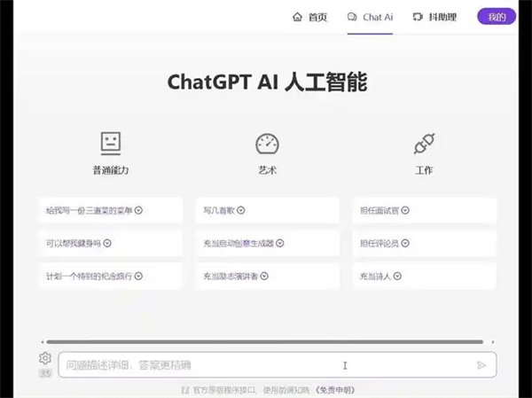Image resolution: width=532 pixels, height=398 pixels.
Task: Choose prompt 给我写一份三道菜的菜单
Action: 111,210
